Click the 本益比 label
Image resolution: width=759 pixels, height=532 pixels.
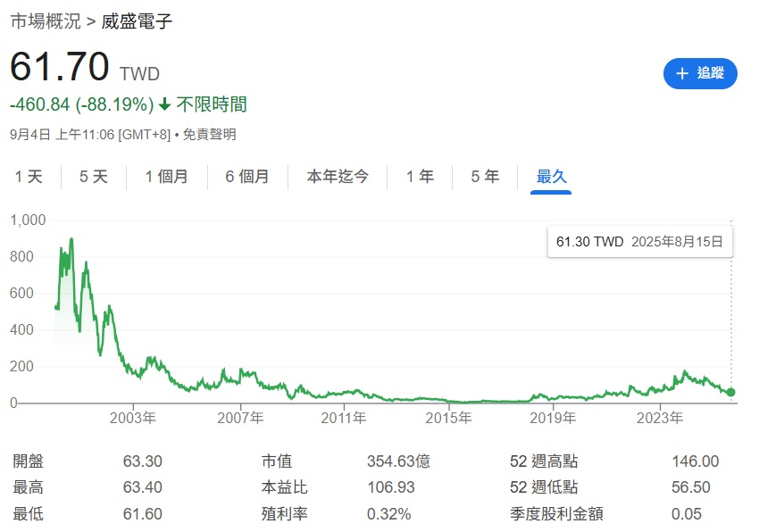[284, 487]
